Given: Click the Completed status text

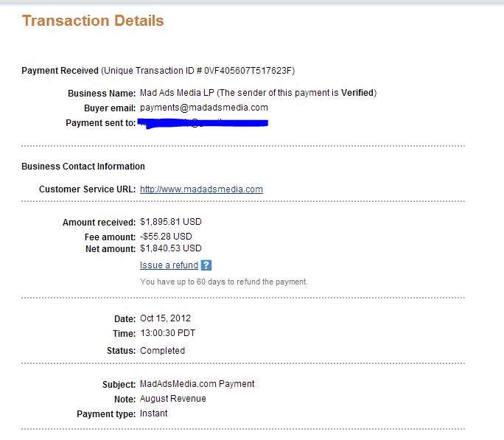Looking at the screenshot, I should pyautogui.click(x=163, y=351).
